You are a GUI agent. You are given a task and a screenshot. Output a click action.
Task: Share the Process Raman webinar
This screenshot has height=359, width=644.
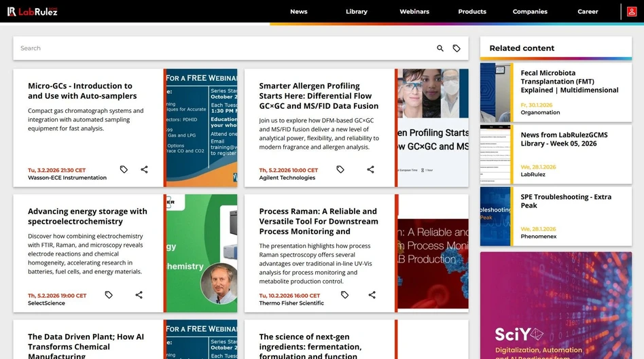pyautogui.click(x=372, y=295)
